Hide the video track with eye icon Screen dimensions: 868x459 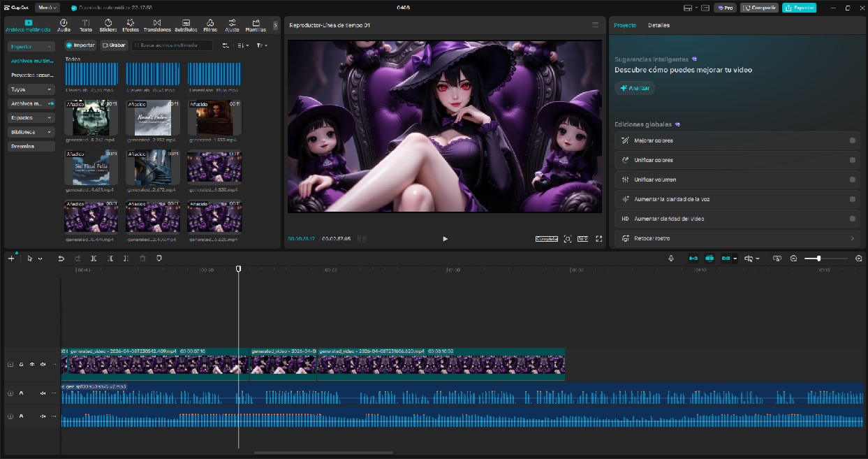pyautogui.click(x=31, y=364)
